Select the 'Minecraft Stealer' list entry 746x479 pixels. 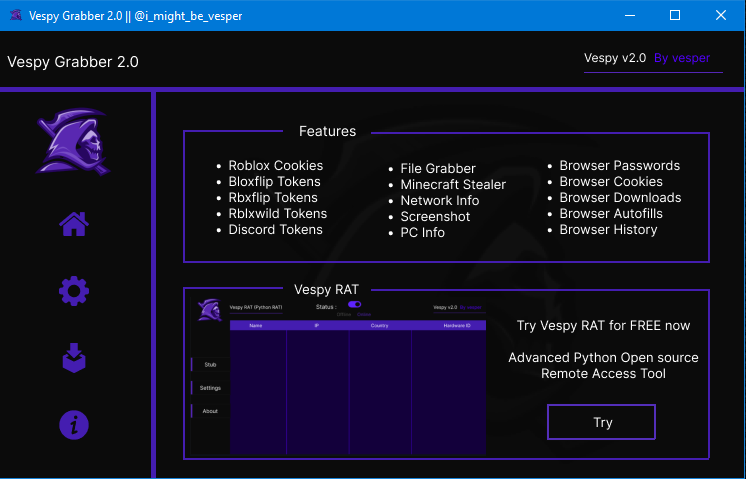tap(453, 185)
